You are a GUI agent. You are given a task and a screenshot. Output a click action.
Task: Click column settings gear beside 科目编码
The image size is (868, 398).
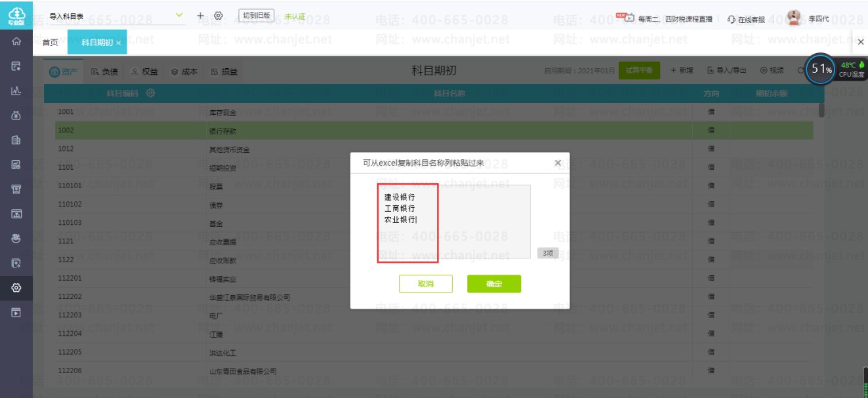point(151,93)
